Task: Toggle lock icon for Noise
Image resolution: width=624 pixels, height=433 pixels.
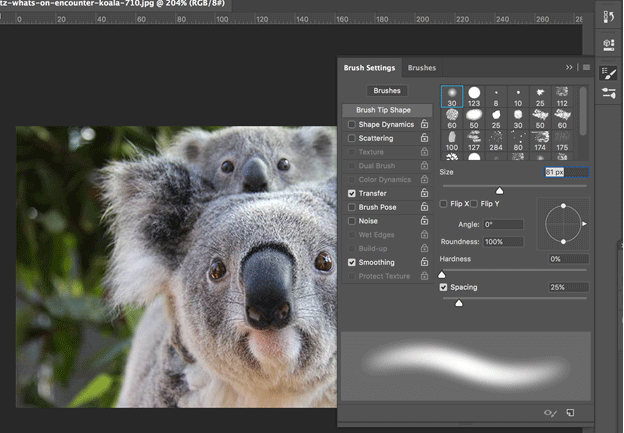Action: point(425,221)
